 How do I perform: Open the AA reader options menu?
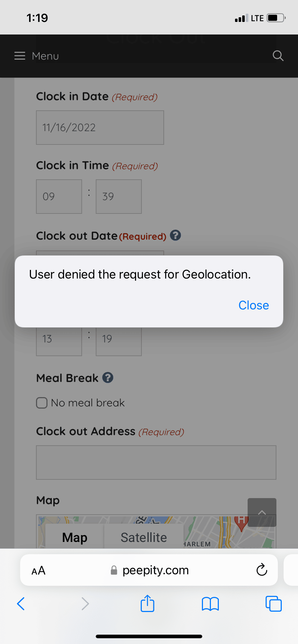39,570
